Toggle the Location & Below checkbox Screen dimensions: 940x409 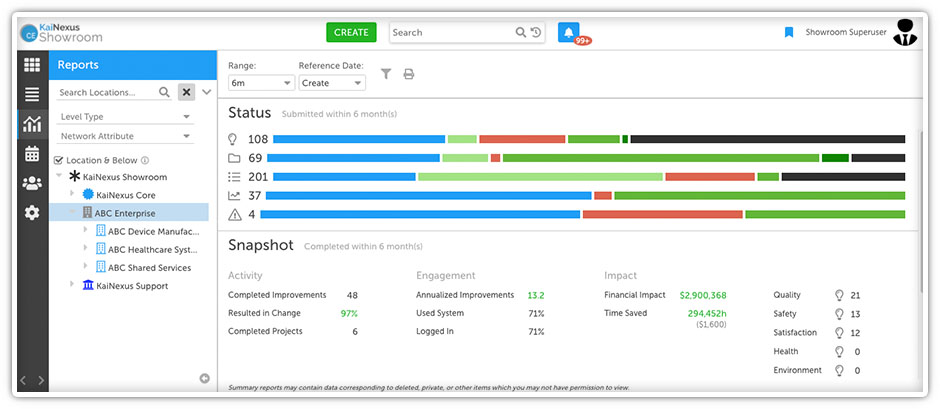click(58, 160)
